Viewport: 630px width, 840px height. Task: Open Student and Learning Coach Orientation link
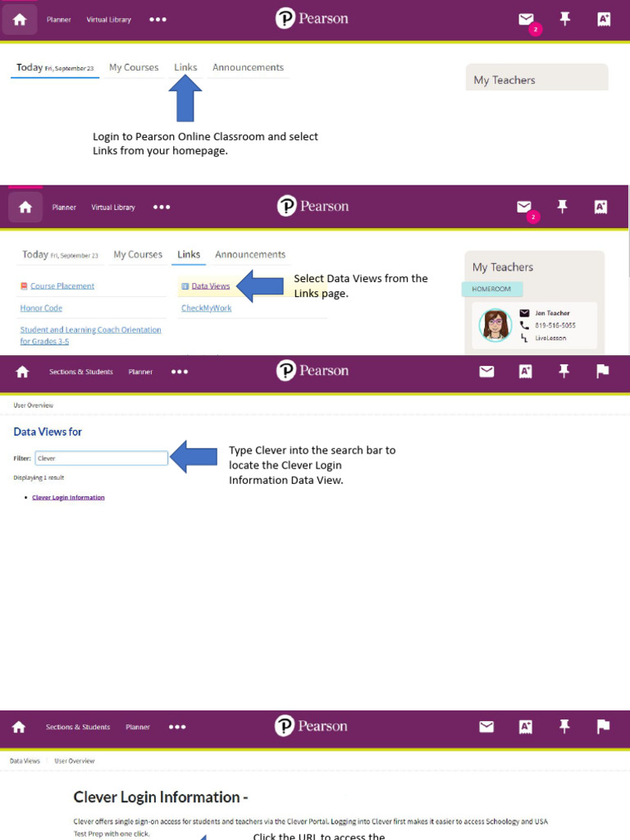90,336
